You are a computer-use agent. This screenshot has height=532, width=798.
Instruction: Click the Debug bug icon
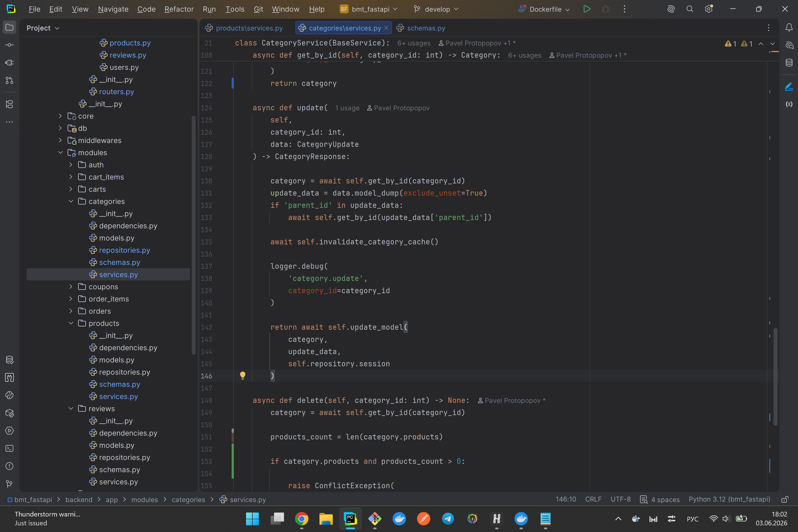(x=606, y=9)
